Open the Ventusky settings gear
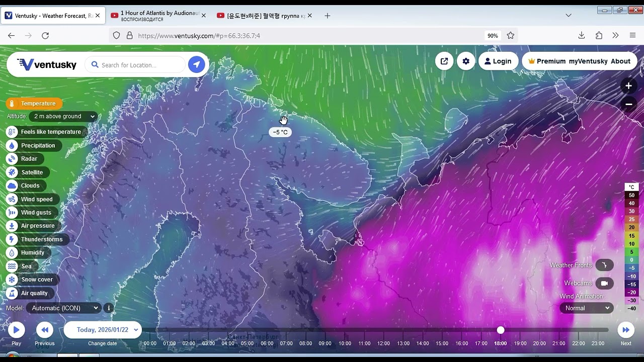The width and height of the screenshot is (644, 362). click(x=466, y=61)
